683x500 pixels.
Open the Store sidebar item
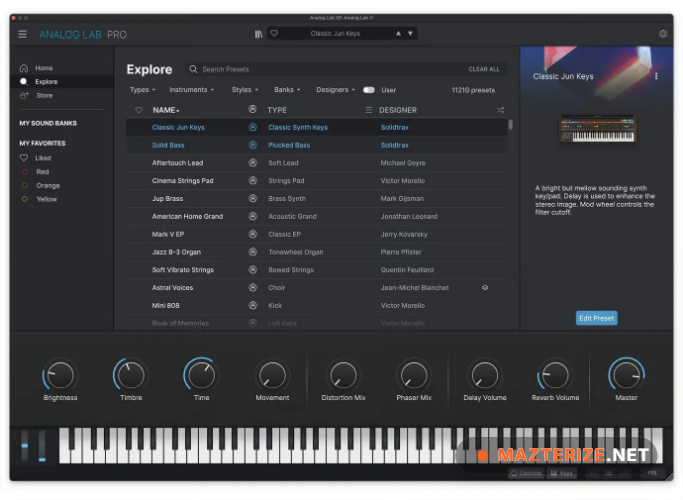pos(62,95)
